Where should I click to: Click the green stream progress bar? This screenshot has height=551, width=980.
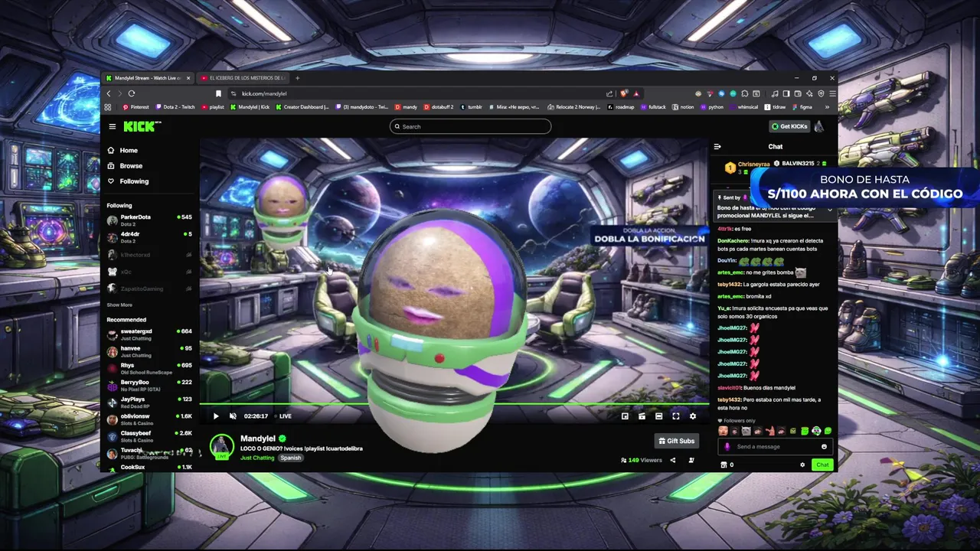[x=454, y=403]
